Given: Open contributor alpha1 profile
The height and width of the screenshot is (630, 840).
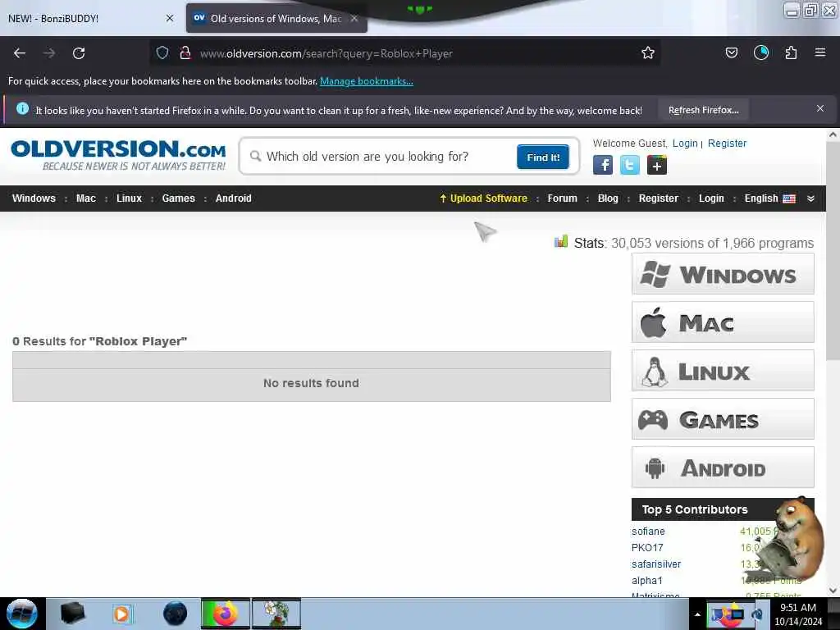Looking at the screenshot, I should (647, 580).
